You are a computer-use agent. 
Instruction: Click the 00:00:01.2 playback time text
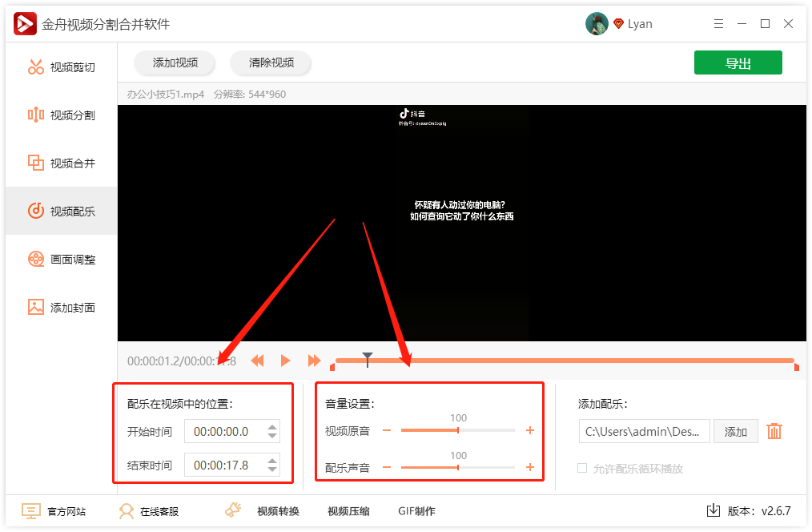point(155,361)
